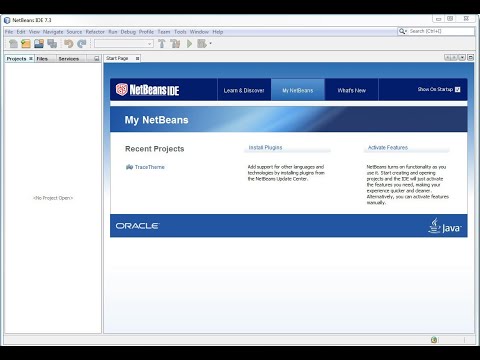Maximize the NetBeans window
The image size is (480, 360).
tap(450, 19)
